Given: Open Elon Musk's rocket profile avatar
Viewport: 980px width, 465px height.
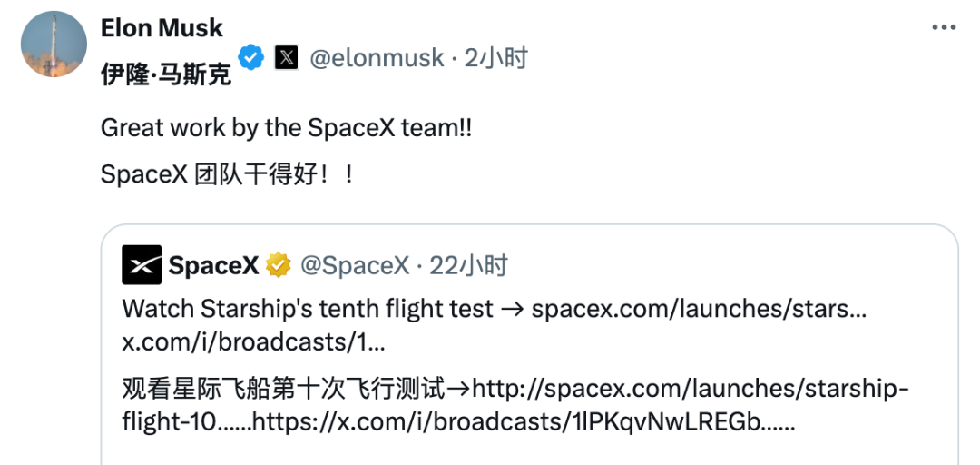Looking at the screenshot, I should tap(54, 45).
